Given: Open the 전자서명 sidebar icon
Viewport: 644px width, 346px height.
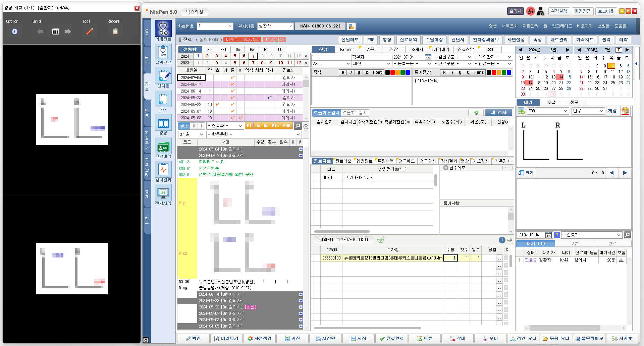Looking at the screenshot, I should pyautogui.click(x=163, y=193).
